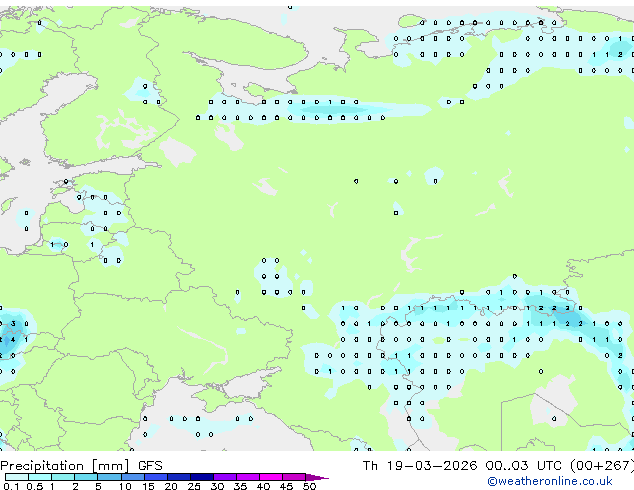Click the 25 mm dark navy legend swatch
This screenshot has width=634, height=490.
[202, 477]
